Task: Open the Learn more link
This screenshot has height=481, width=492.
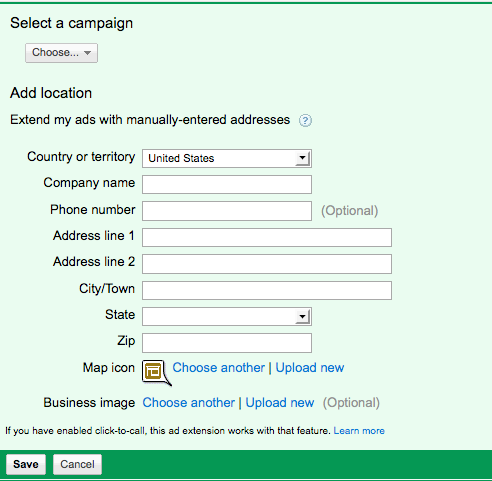Action: [359, 431]
